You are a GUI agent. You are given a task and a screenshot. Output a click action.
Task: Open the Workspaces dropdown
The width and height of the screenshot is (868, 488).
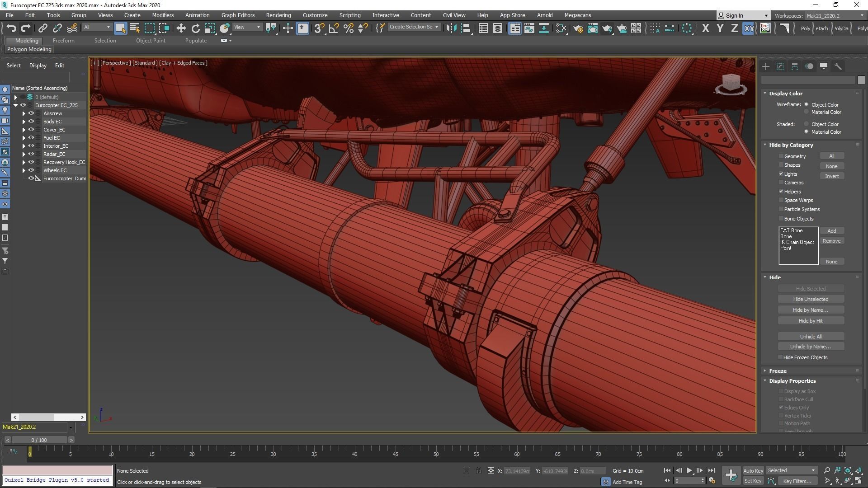click(834, 15)
